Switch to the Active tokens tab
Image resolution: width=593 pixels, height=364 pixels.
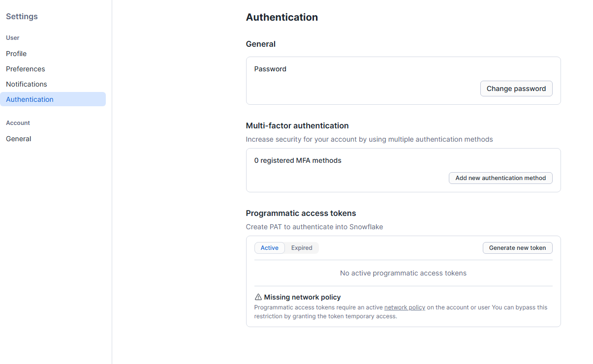269,247
